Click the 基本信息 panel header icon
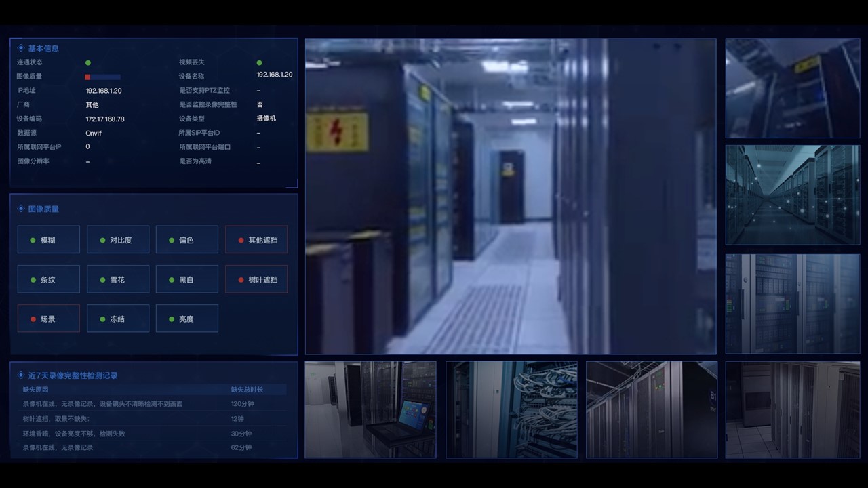Image resolution: width=868 pixels, height=488 pixels. [21, 48]
